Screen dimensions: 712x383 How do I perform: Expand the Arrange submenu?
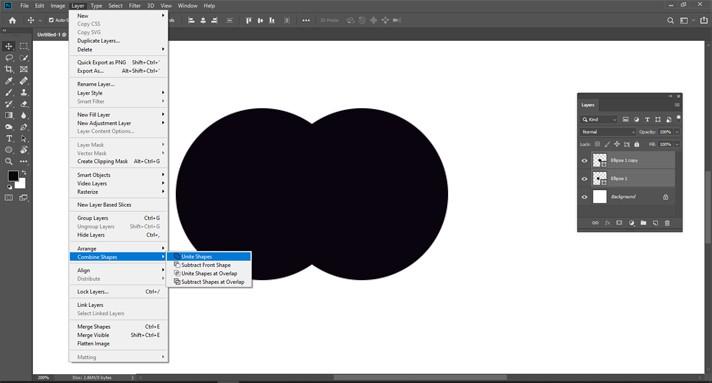tap(119, 249)
